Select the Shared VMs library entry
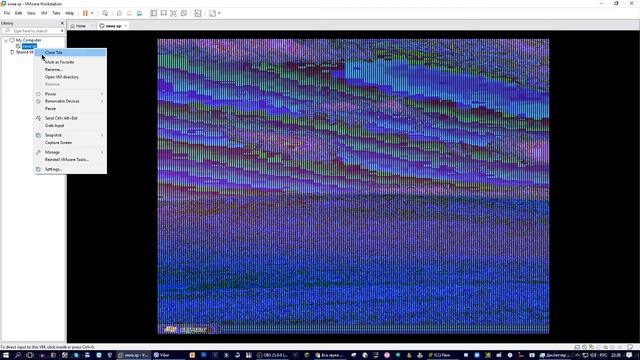640x360 pixels. pyautogui.click(x=24, y=52)
